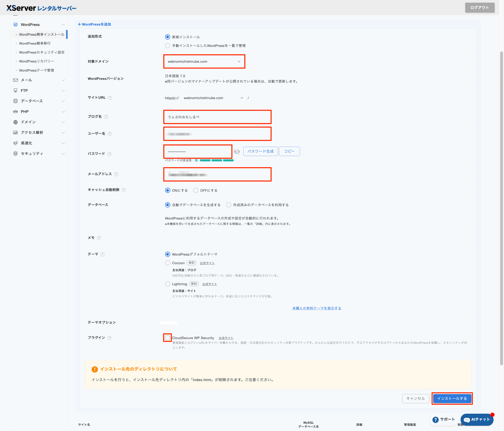Click the コピー password button
The width and height of the screenshot is (504, 431).
[289, 151]
